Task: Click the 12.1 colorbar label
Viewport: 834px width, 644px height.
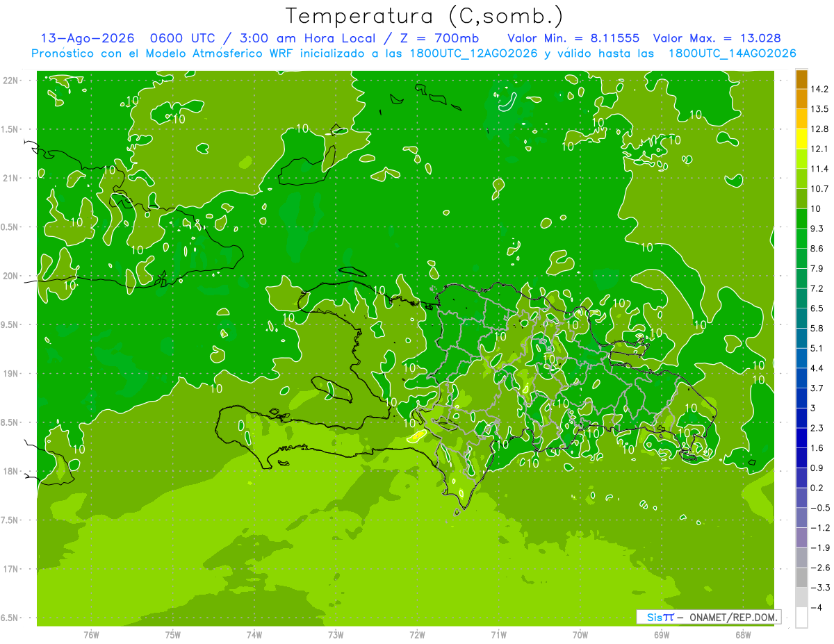Action: [x=819, y=149]
